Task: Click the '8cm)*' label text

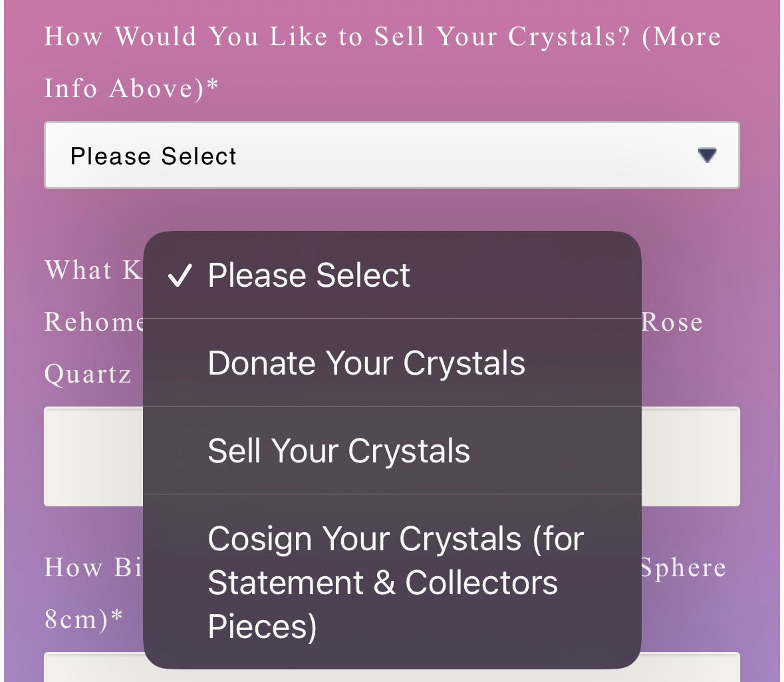Action: click(x=84, y=619)
